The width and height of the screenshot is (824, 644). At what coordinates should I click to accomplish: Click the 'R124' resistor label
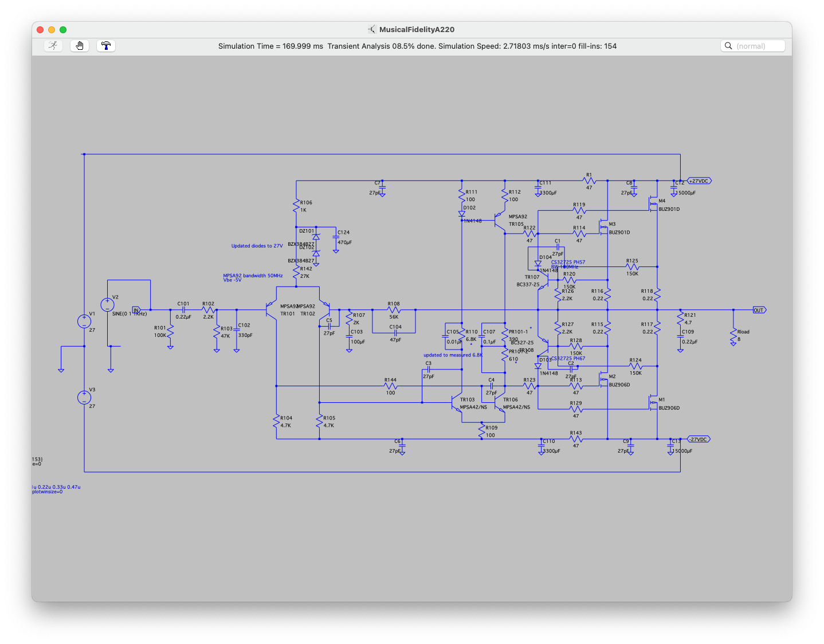click(x=635, y=361)
